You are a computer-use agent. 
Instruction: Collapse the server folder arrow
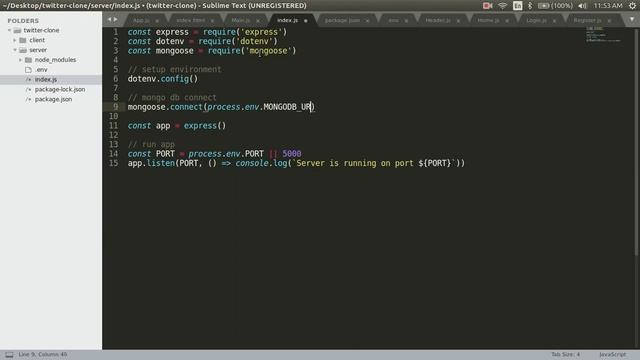pyautogui.click(x=15, y=50)
